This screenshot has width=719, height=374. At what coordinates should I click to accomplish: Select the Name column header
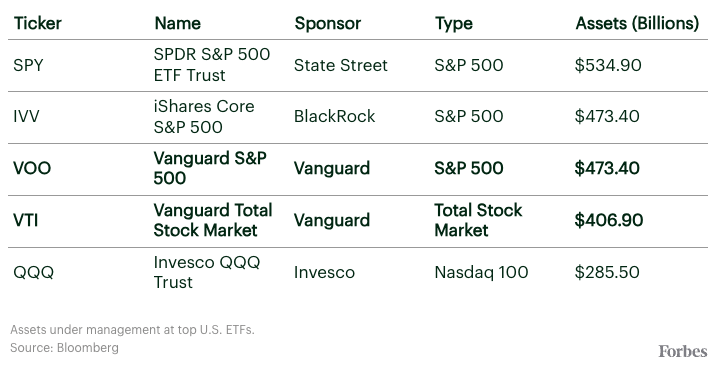point(177,23)
